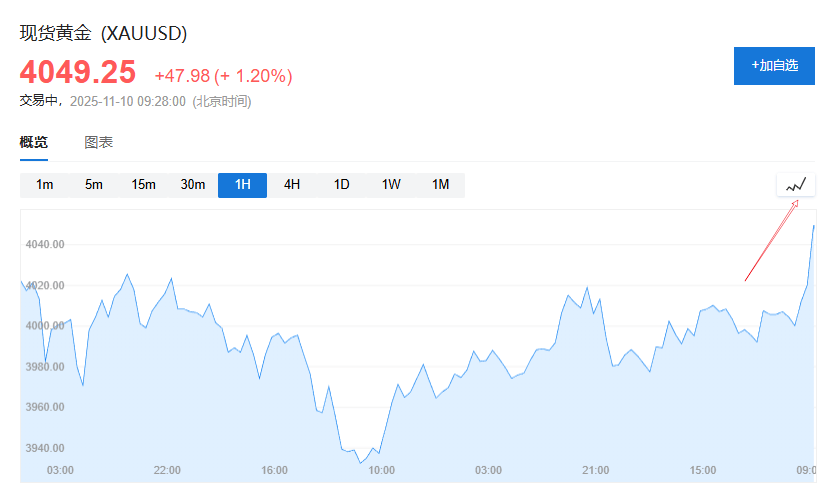Click the +加自选 button
Screen dimensions: 821x485
pos(774,65)
